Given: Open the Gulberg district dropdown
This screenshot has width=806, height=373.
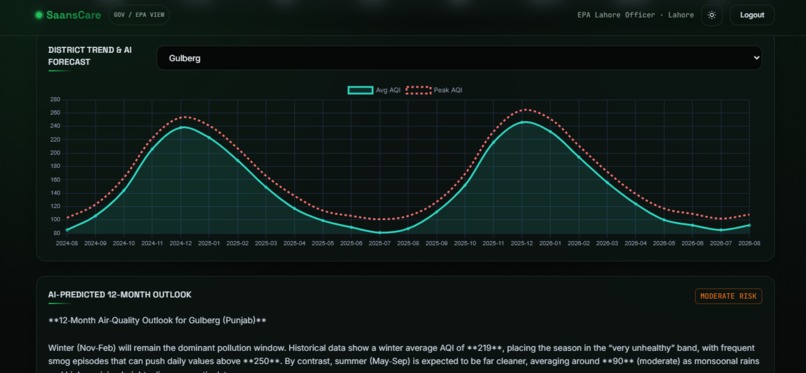Looking at the screenshot, I should 459,58.
